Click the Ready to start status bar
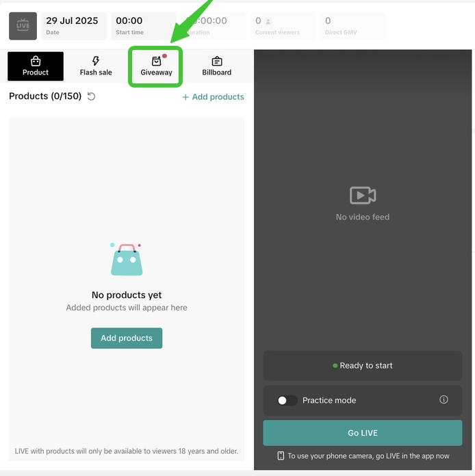This screenshot has height=476, width=475. 363,365
